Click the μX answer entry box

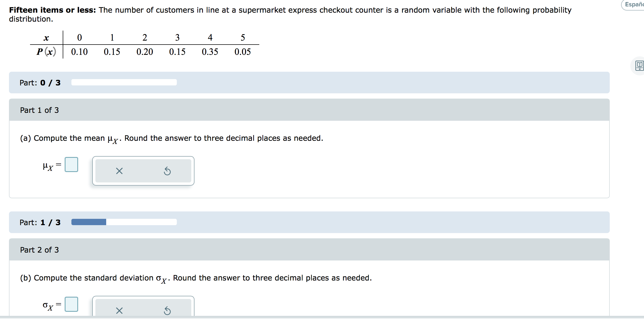click(71, 164)
